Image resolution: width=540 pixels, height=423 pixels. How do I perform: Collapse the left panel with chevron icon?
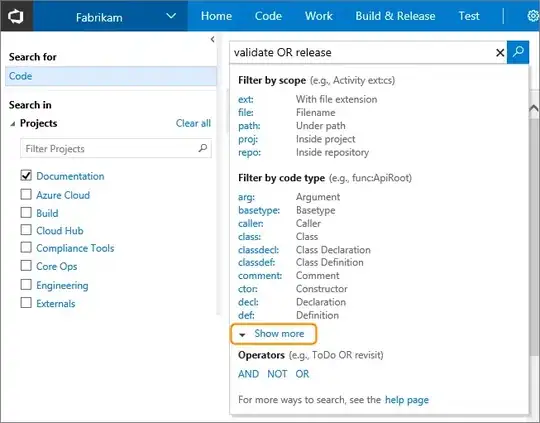coord(212,39)
